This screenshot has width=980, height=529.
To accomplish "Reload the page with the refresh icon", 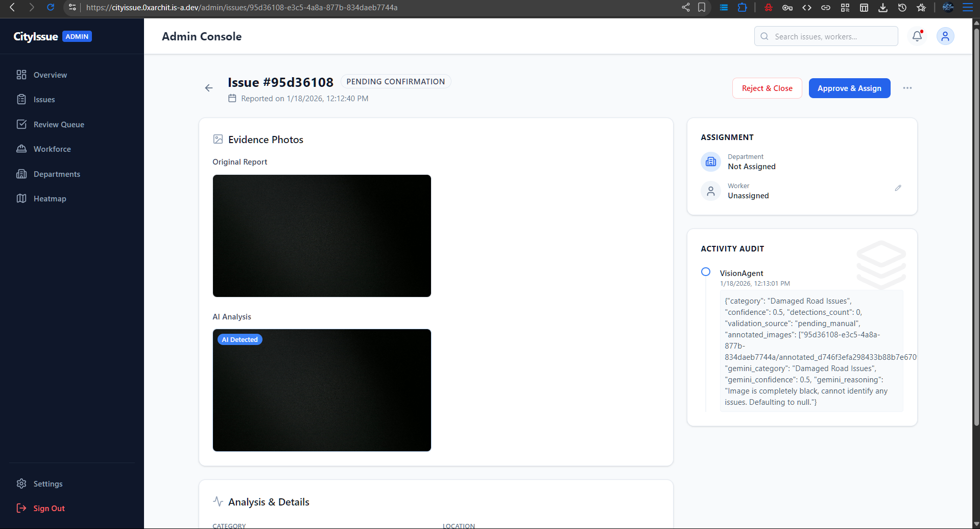I will click(51, 7).
